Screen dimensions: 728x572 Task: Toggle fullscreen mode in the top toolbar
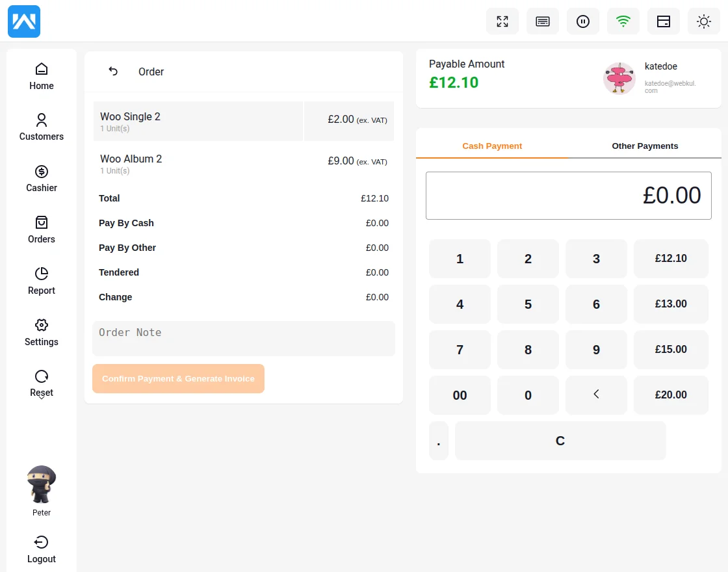pos(502,21)
